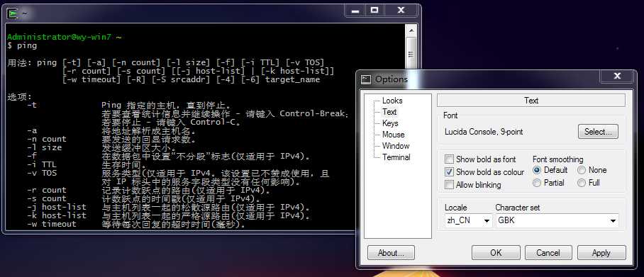The image size is (644, 277).
Task: Choose None font smoothing
Action: coord(582,170)
